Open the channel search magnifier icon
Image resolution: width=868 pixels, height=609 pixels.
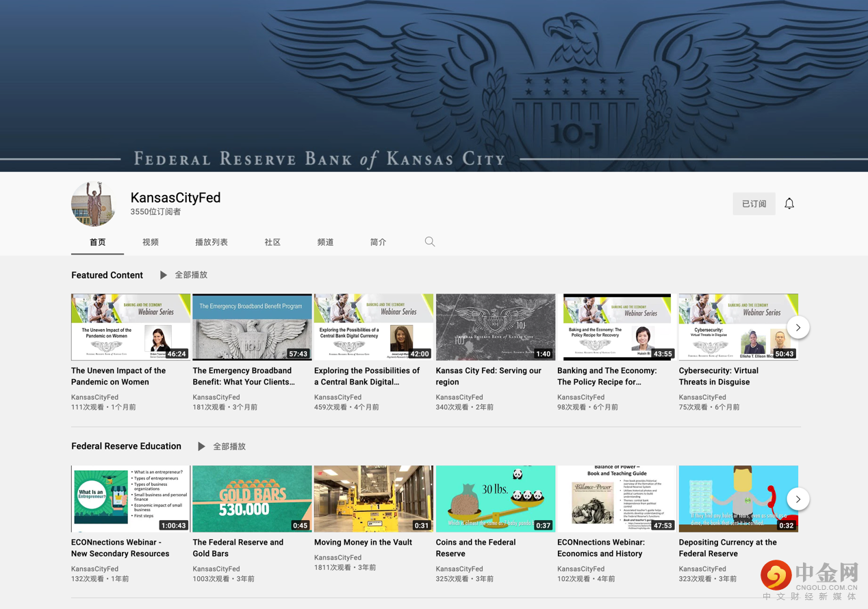click(x=430, y=242)
